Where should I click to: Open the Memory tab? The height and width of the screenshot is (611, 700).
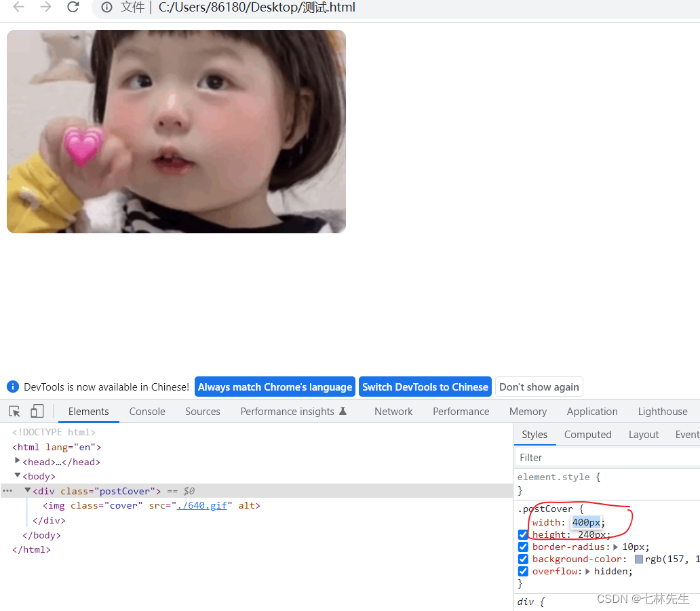[x=528, y=412]
